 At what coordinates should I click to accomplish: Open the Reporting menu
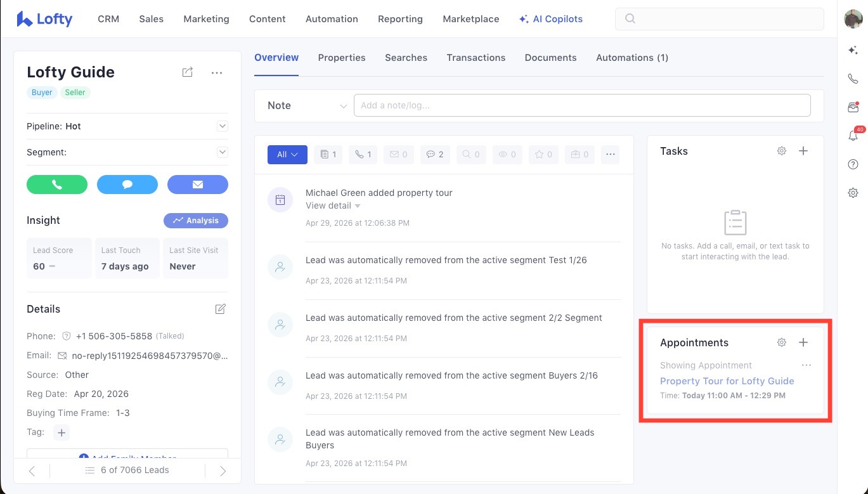click(x=400, y=19)
